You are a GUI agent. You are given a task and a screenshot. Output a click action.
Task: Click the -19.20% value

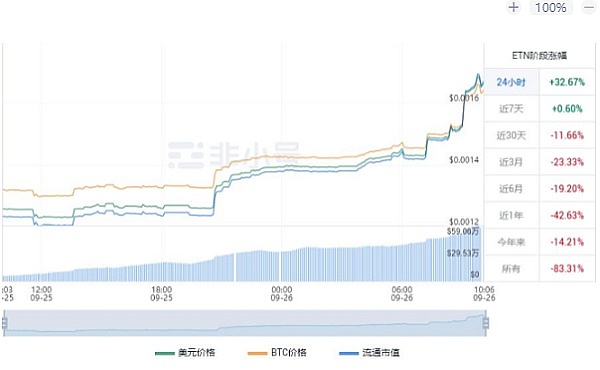[x=567, y=189]
